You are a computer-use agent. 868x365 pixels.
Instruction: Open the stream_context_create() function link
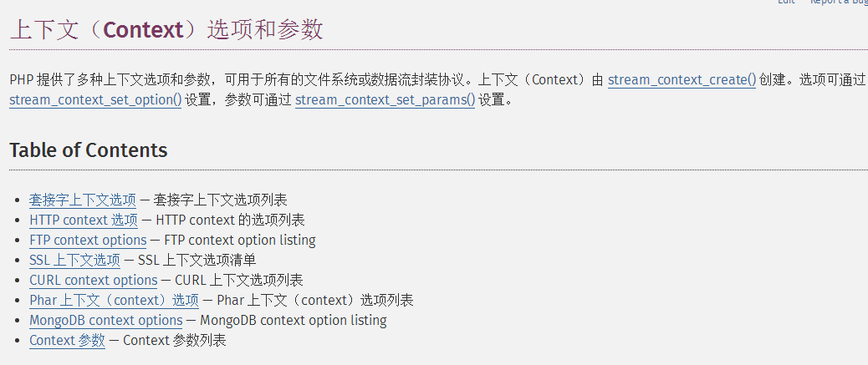pos(682,80)
